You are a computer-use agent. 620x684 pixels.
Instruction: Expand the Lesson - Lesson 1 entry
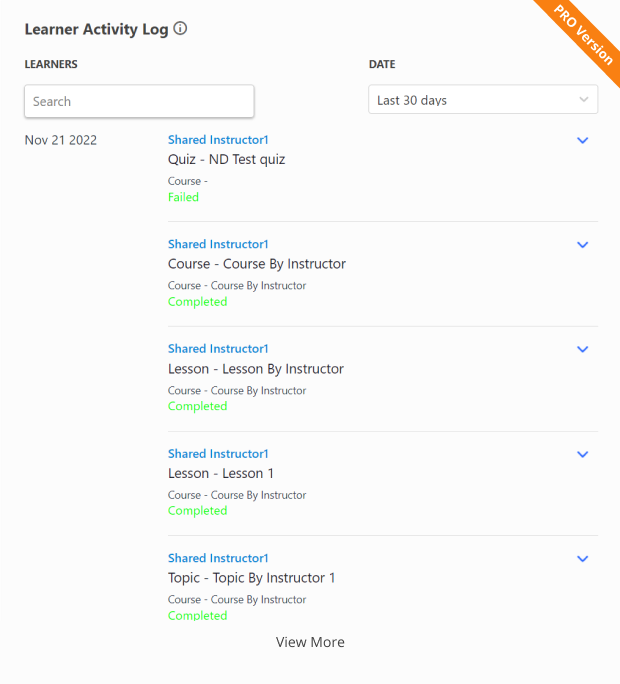(583, 455)
